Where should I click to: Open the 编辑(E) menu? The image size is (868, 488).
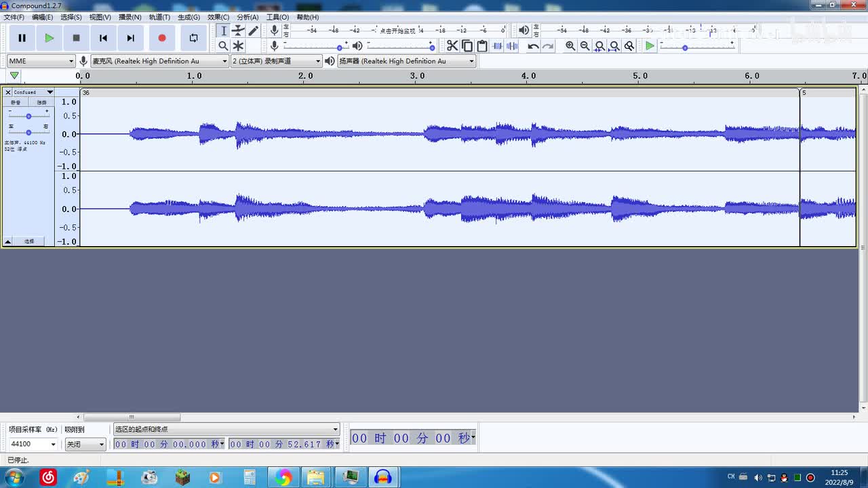tap(42, 17)
